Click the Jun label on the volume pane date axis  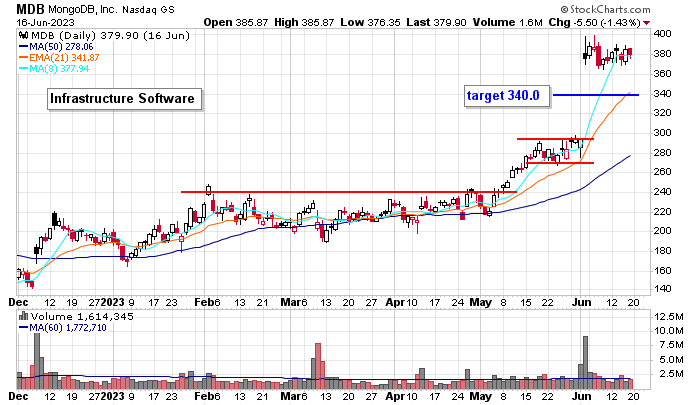[582, 397]
